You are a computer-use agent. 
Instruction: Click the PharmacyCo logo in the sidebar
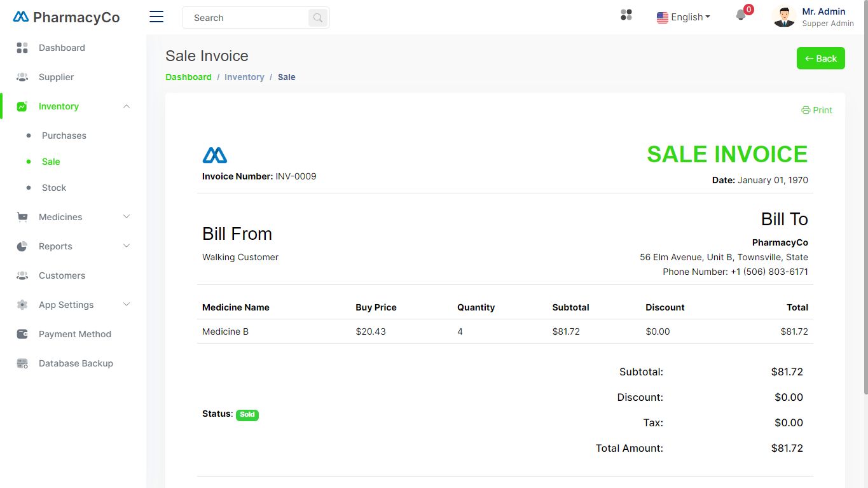[x=66, y=17]
